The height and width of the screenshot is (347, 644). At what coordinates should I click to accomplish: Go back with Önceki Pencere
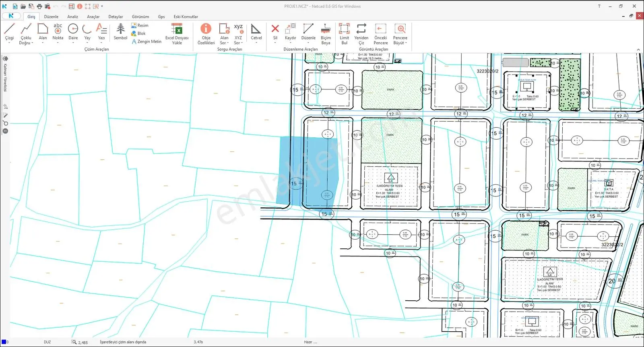381,33
